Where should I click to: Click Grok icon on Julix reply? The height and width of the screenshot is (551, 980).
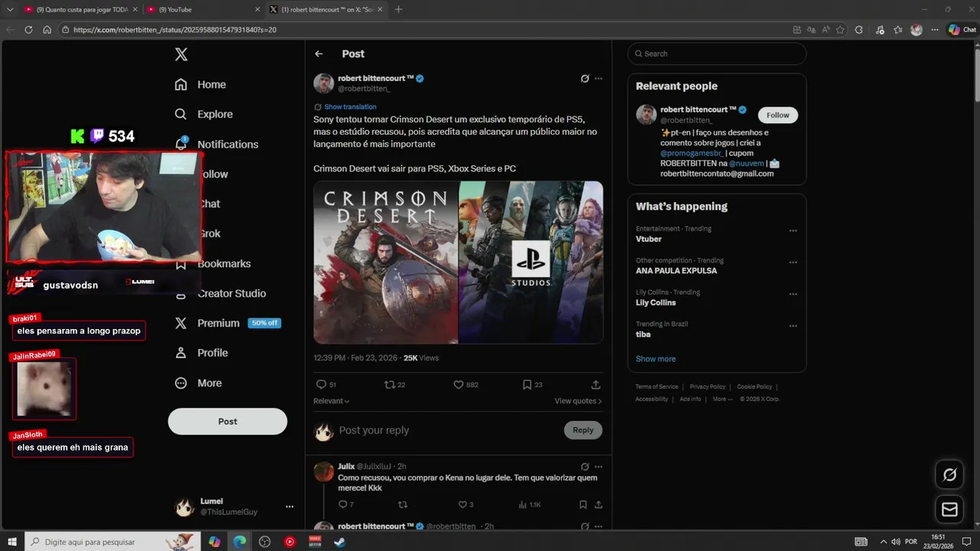point(585,467)
